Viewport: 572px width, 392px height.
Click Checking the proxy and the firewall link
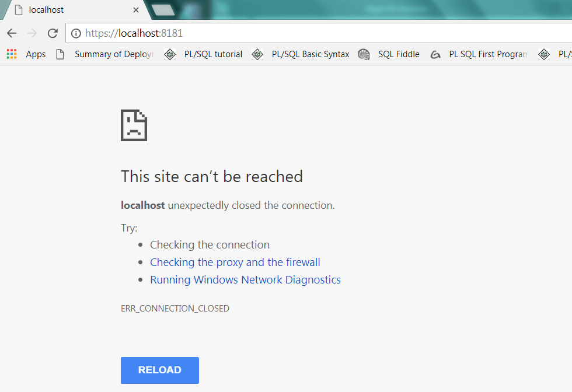coord(235,262)
